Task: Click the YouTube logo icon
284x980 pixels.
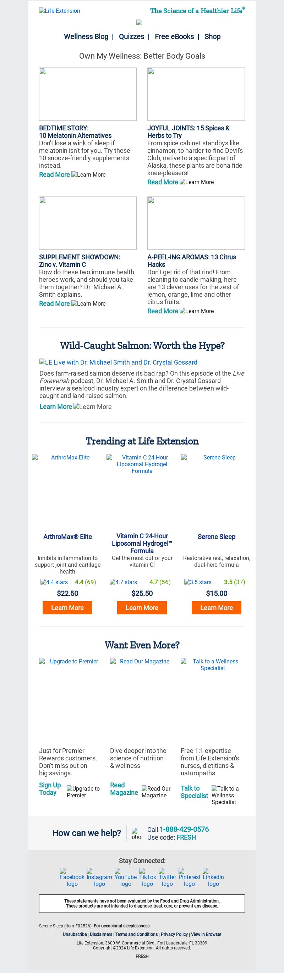Action: [x=125, y=877]
